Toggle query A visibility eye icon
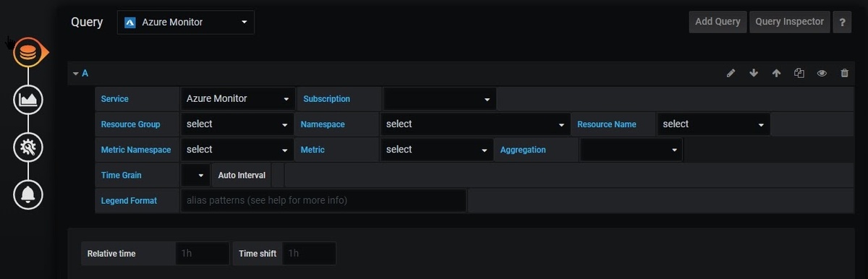The image size is (868, 279). 822,73
